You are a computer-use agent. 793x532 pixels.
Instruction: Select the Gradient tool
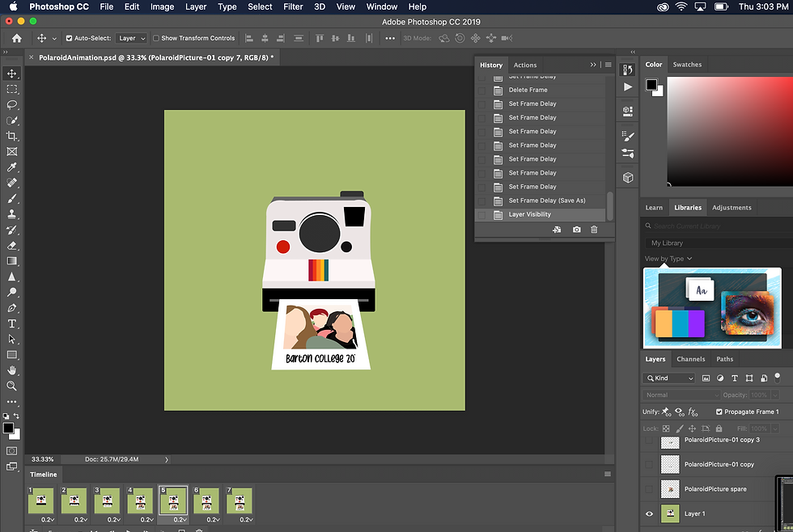pyautogui.click(x=11, y=261)
